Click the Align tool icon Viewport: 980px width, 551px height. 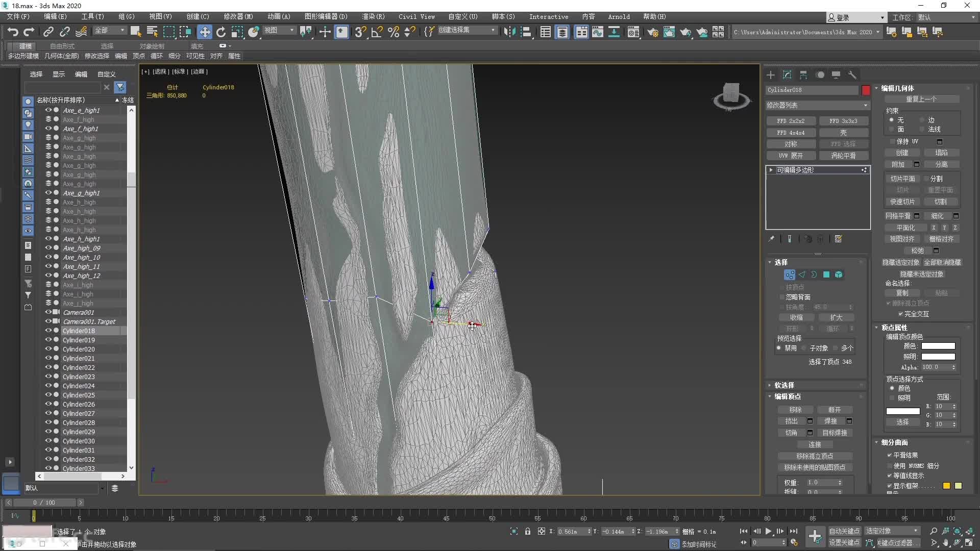click(526, 32)
